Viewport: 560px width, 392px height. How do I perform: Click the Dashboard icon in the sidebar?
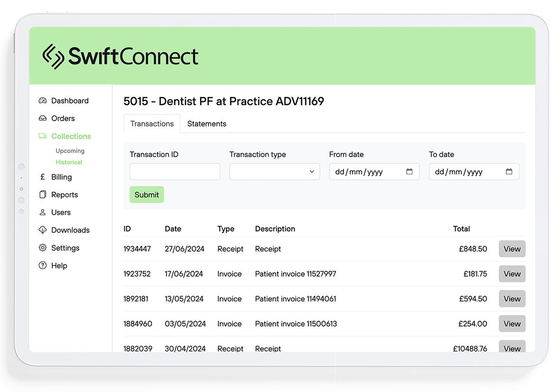tap(43, 101)
